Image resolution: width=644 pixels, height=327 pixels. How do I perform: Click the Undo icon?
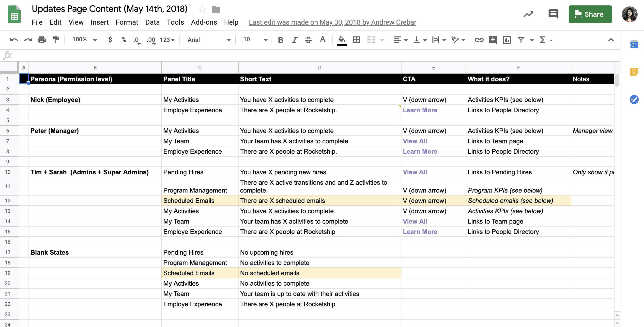14,40
